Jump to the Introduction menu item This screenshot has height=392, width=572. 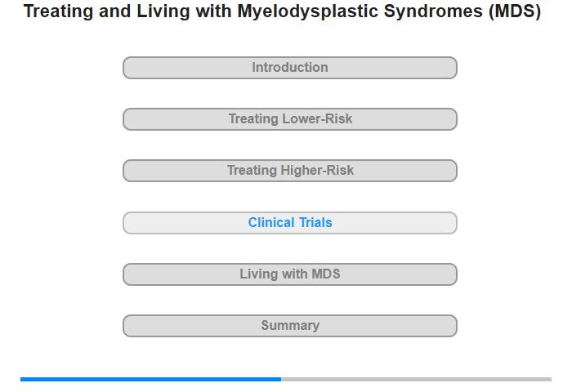290,68
